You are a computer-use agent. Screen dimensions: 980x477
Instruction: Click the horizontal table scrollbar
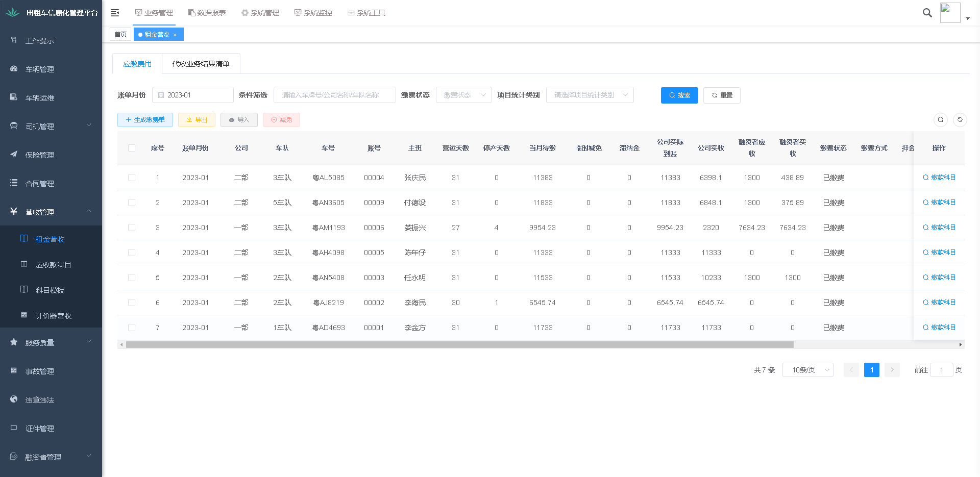[x=459, y=345]
